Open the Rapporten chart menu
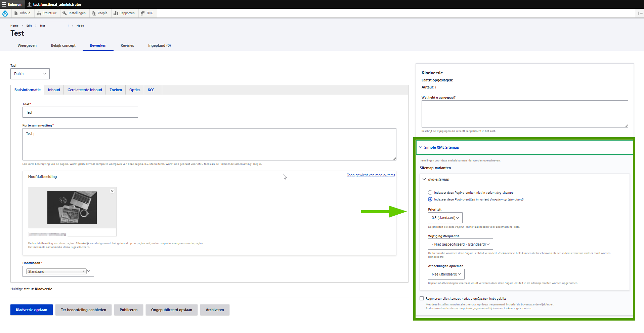Viewport: 644px width, 333px height. pos(124,13)
